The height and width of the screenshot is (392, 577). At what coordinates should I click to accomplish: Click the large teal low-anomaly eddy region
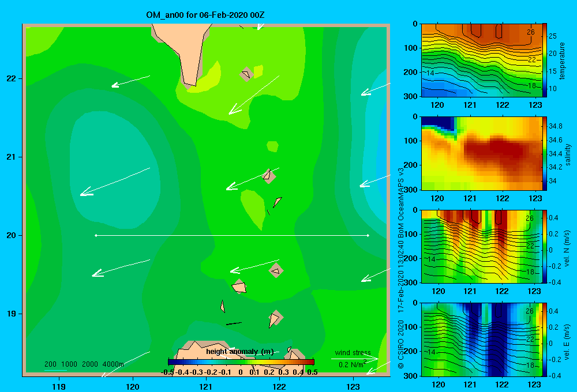point(114,169)
